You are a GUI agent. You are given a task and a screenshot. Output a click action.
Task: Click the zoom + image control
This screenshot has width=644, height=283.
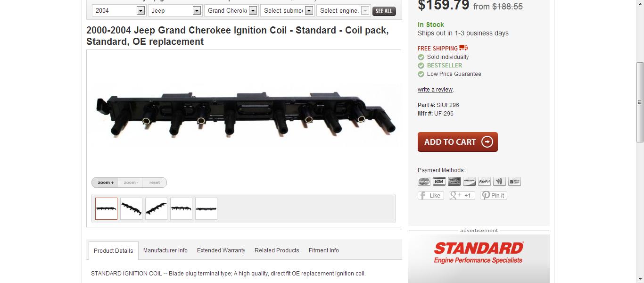point(106,183)
